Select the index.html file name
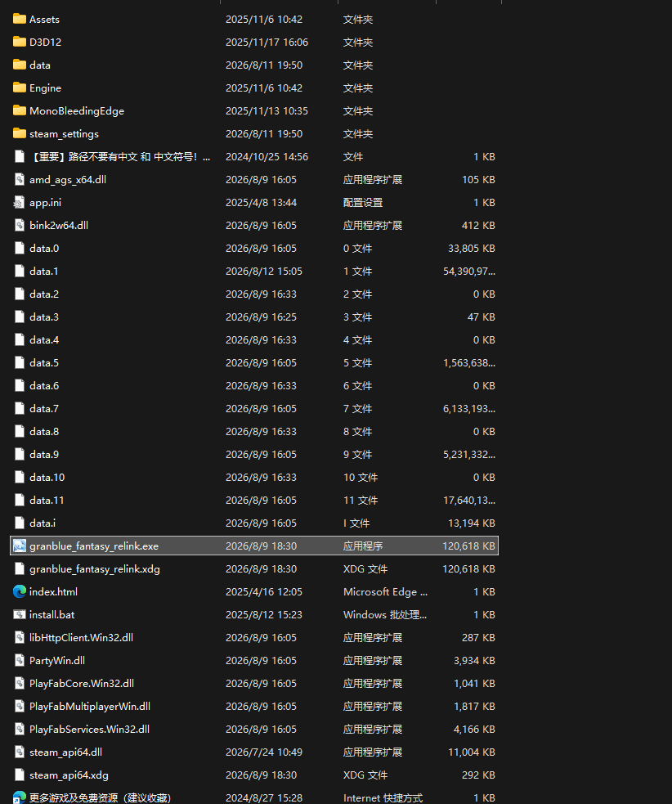Image resolution: width=672 pixels, height=804 pixels. point(53,591)
